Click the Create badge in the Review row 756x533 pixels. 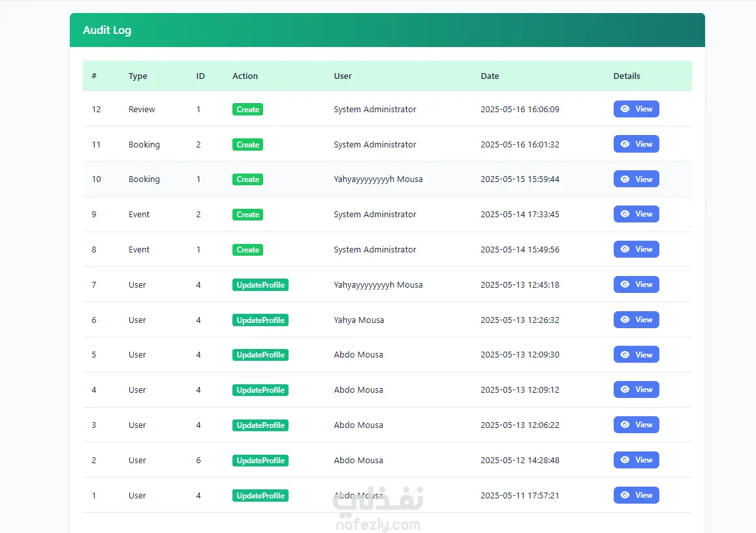point(248,110)
